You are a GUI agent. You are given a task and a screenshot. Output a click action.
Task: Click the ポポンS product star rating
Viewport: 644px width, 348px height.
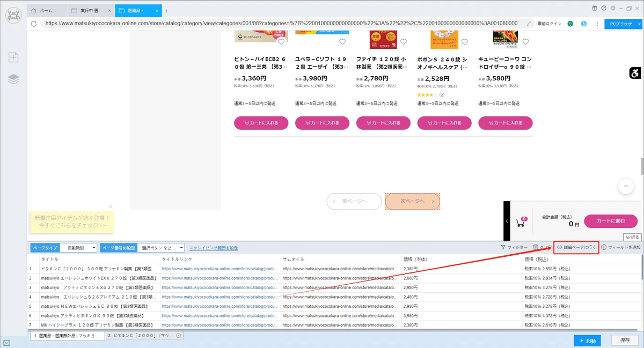click(427, 95)
